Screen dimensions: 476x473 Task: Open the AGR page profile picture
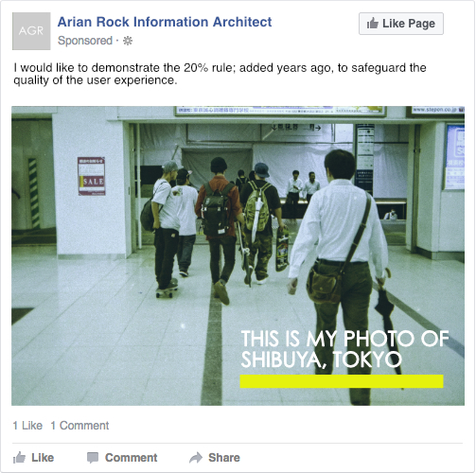(31, 31)
